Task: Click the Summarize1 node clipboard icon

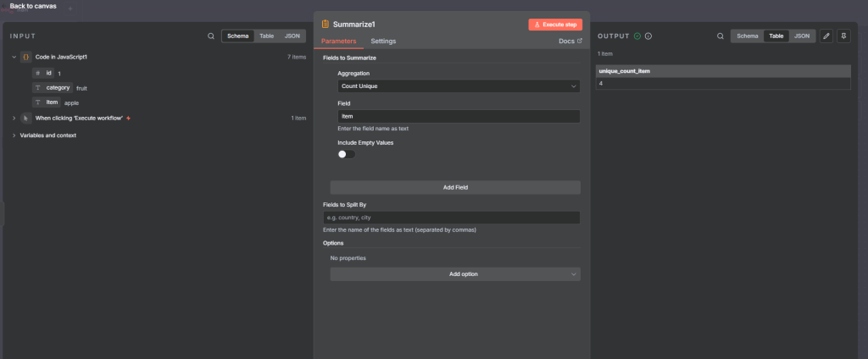Action: point(325,25)
